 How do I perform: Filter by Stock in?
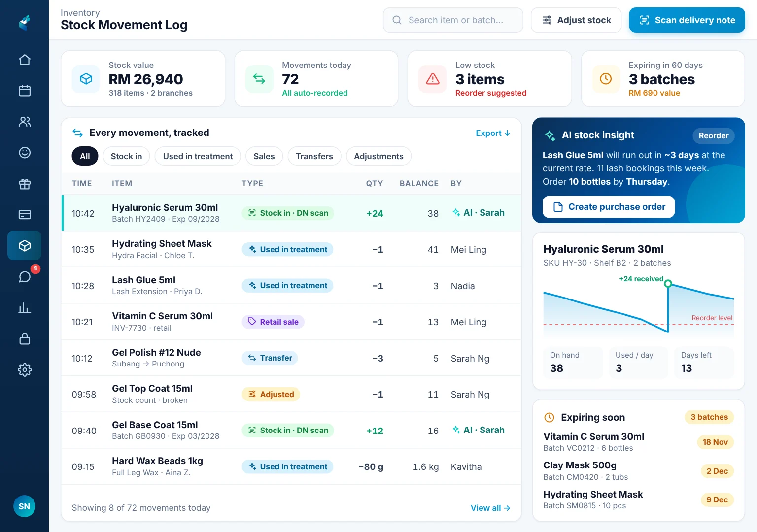click(126, 156)
